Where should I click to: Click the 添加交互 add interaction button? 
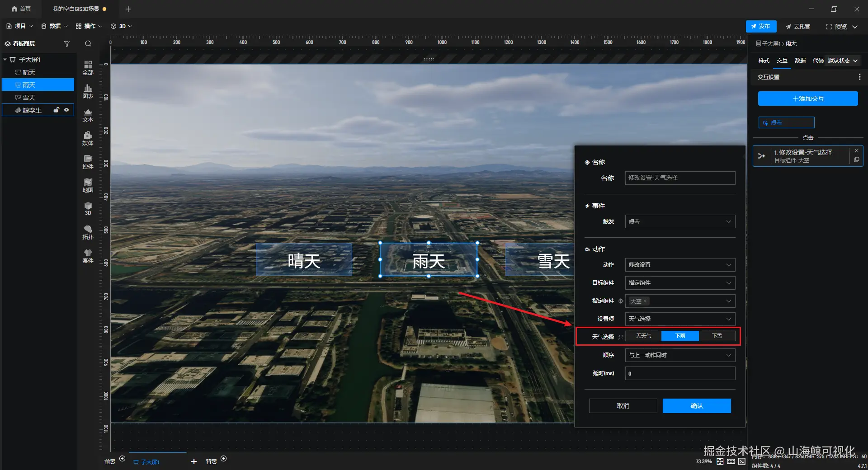[x=808, y=99]
